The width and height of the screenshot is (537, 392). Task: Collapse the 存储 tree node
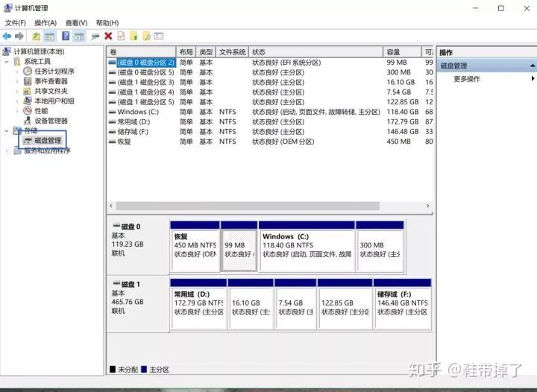coord(7,130)
